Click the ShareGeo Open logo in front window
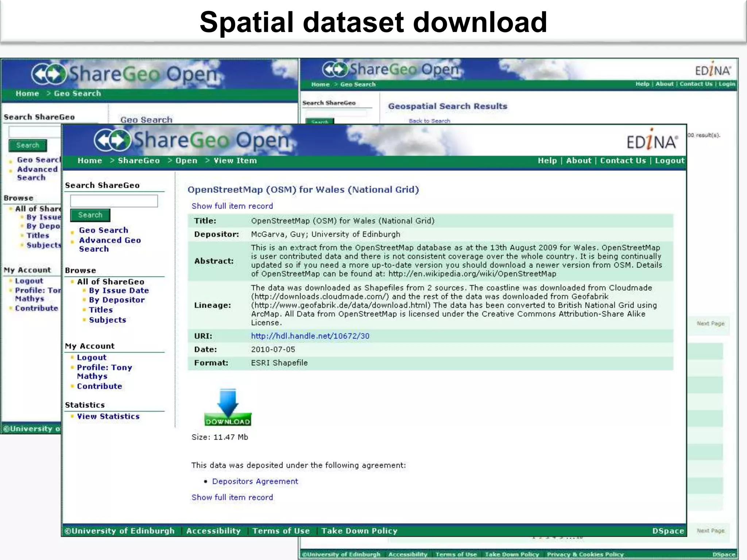 192,140
